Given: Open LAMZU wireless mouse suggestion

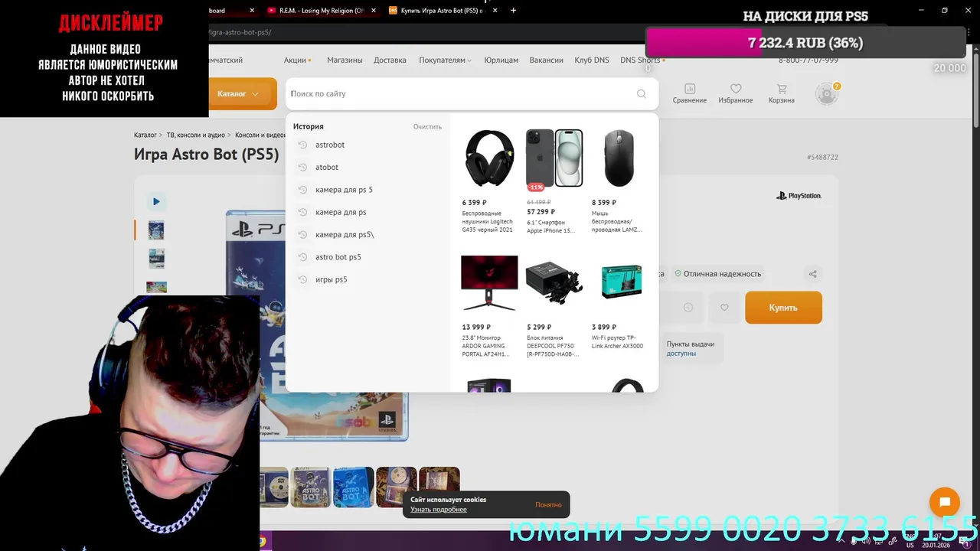Looking at the screenshot, I should point(619,181).
